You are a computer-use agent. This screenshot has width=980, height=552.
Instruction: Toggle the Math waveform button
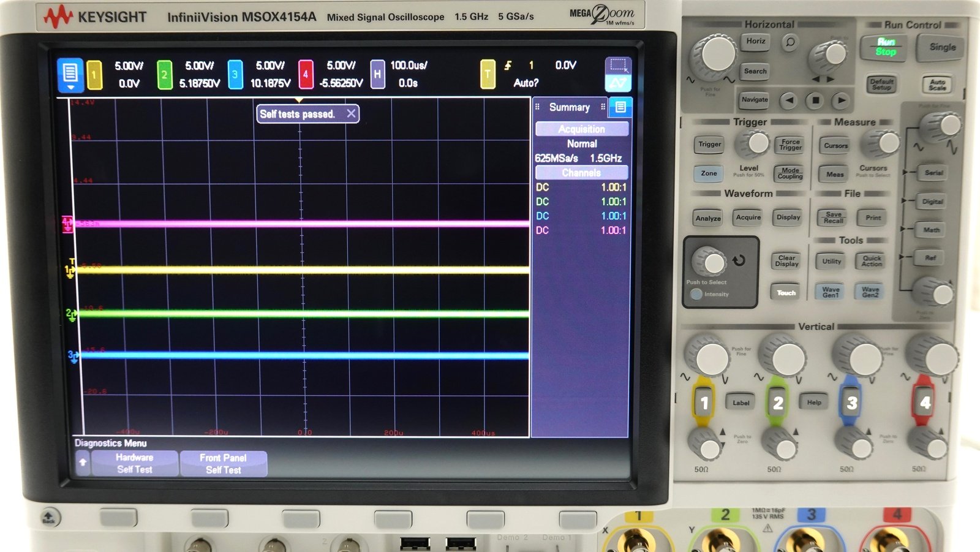[931, 230]
